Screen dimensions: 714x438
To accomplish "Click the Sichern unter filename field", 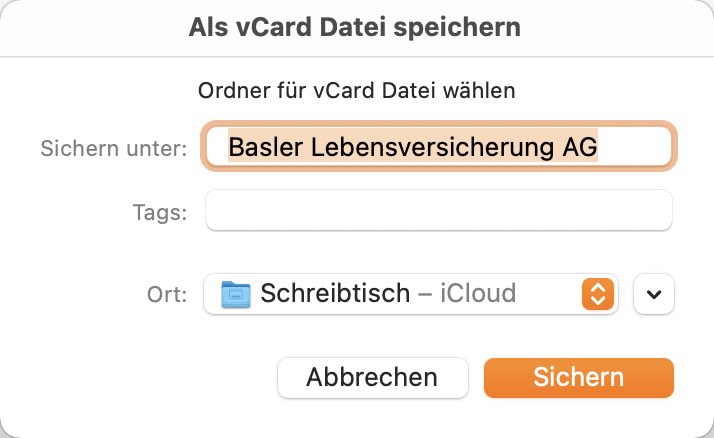I will coord(439,146).
